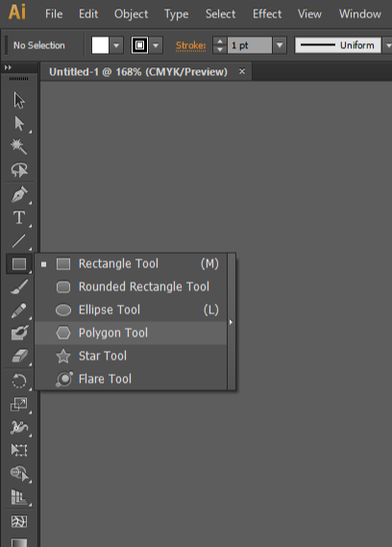Select the Warp (Width) tool

coord(19,428)
